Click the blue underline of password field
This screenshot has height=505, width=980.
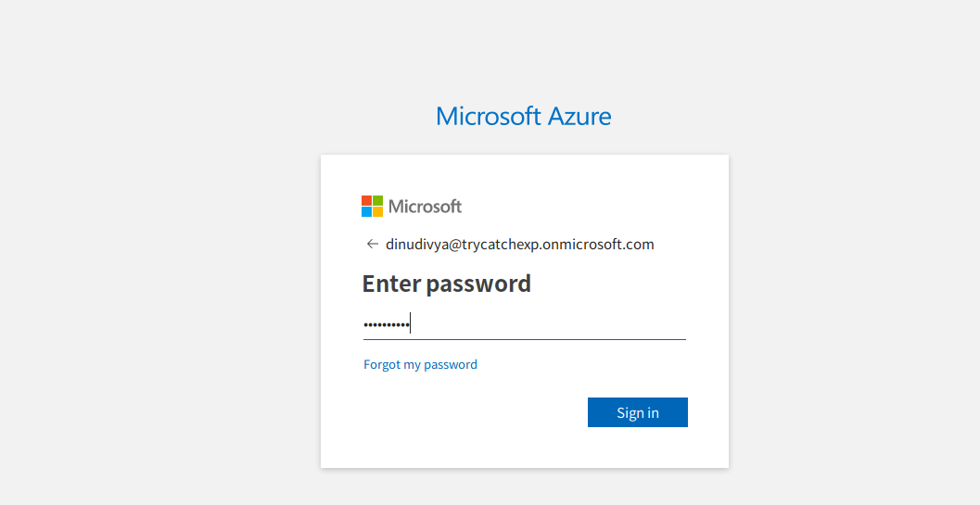pyautogui.click(x=525, y=339)
